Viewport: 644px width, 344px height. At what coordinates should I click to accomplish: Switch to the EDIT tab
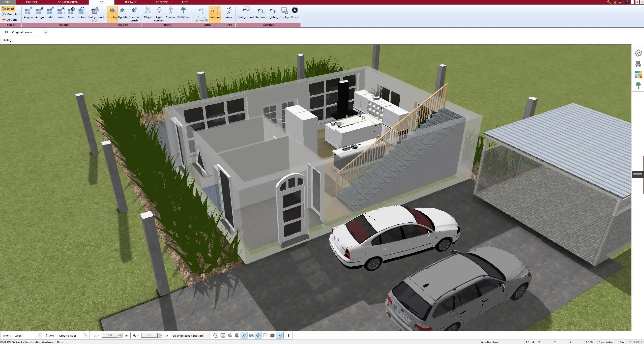point(185,2)
